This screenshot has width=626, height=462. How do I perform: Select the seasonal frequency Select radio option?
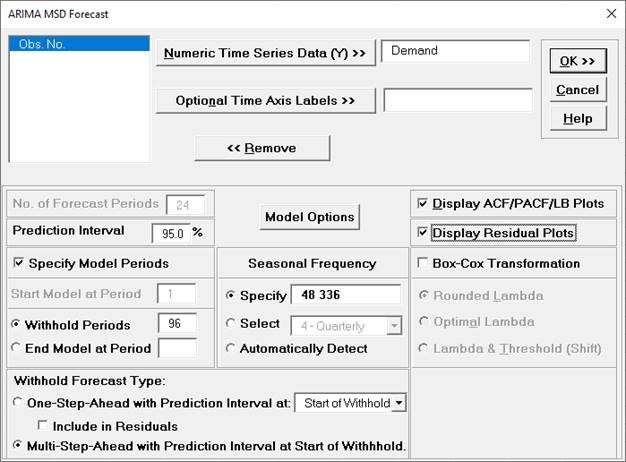231,323
